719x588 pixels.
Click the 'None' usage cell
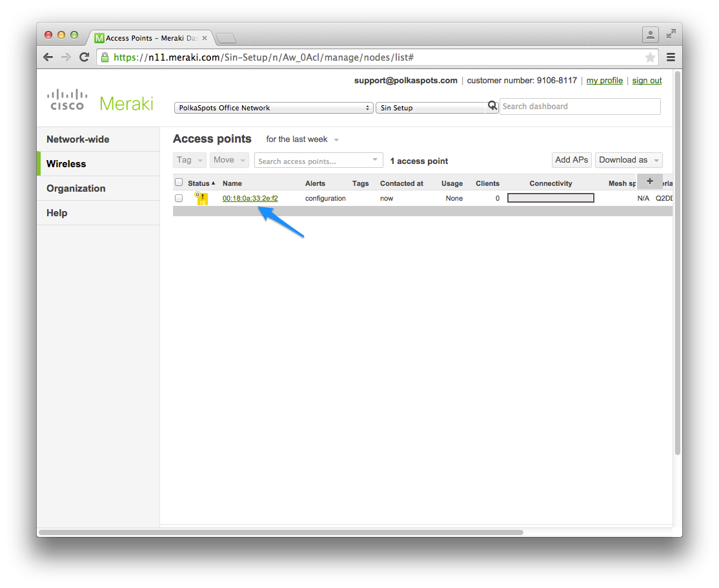point(454,198)
